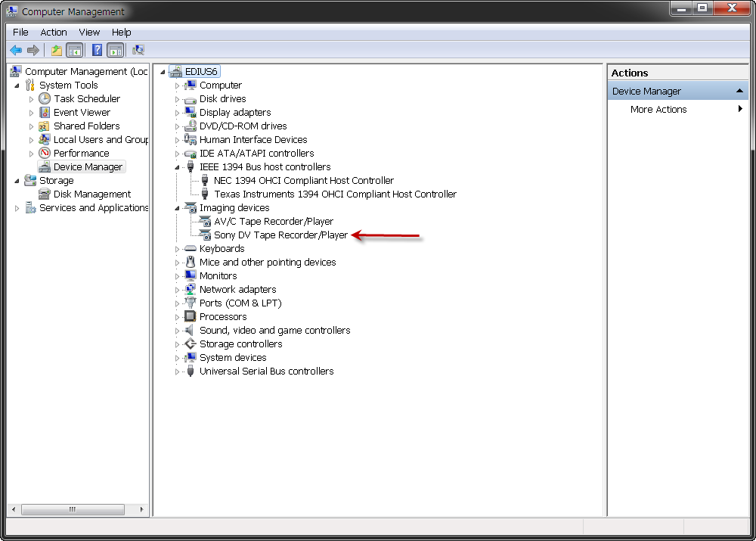Expand the System devices node arrow

click(177, 358)
